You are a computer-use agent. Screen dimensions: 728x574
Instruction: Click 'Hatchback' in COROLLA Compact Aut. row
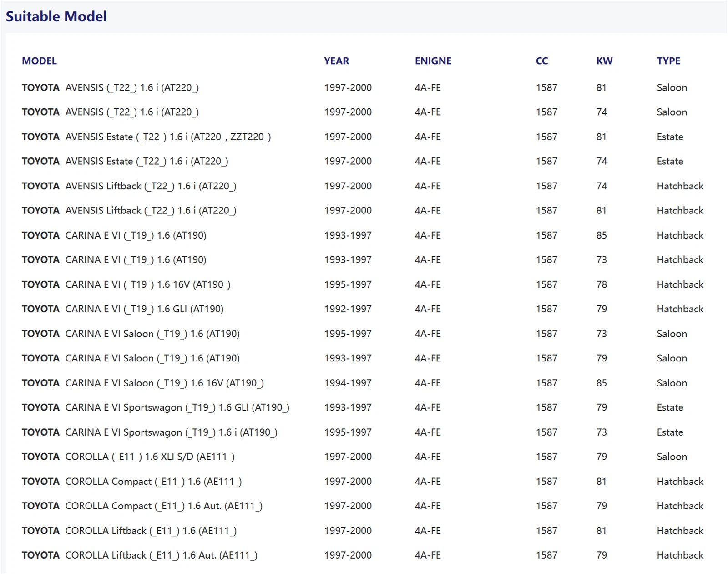[680, 506]
